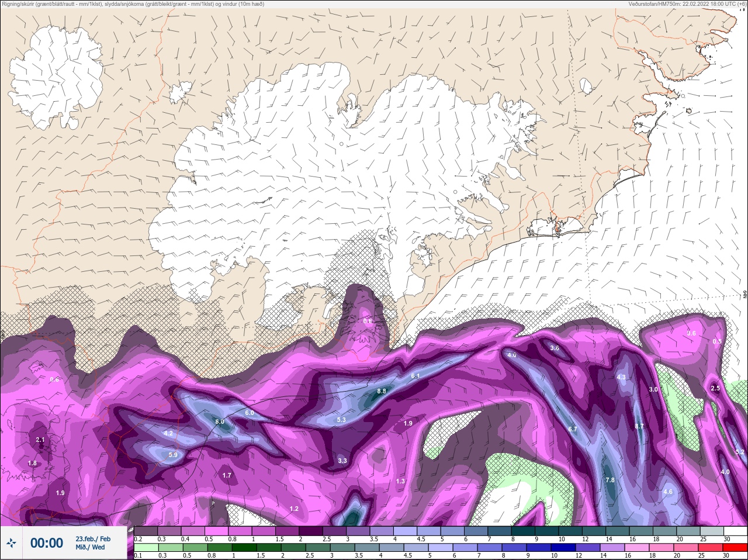Click the 1.7 precipitation value on the map

[x=227, y=475]
